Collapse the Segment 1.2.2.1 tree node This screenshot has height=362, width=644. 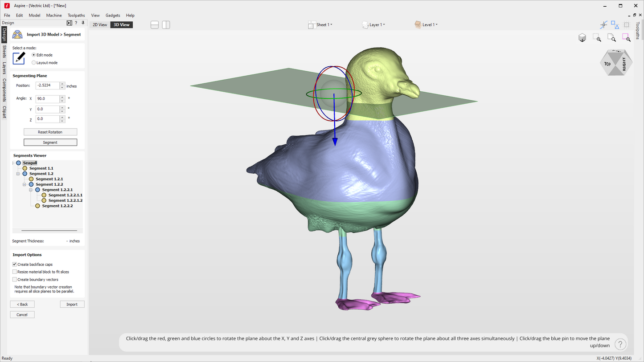tap(31, 190)
